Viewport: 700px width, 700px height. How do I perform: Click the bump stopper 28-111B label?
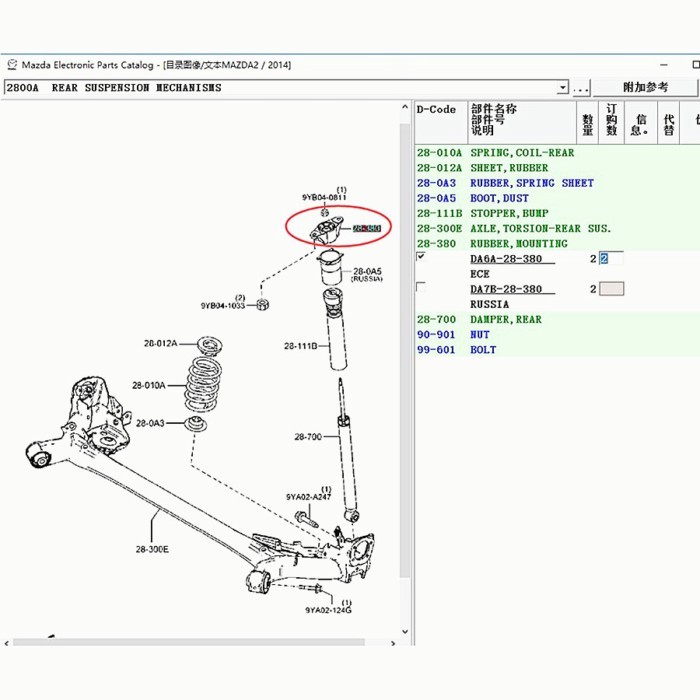click(300, 346)
